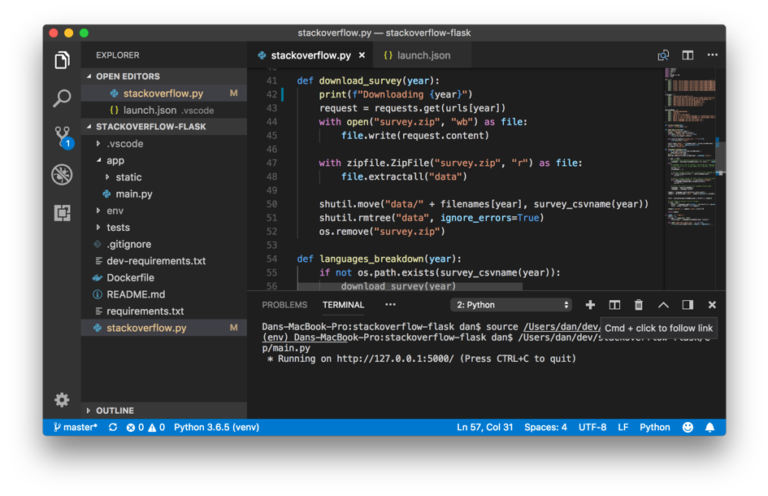Viewport: 768px width, 496px height.
Task: Open the Manage gear icon
Action: (x=62, y=399)
